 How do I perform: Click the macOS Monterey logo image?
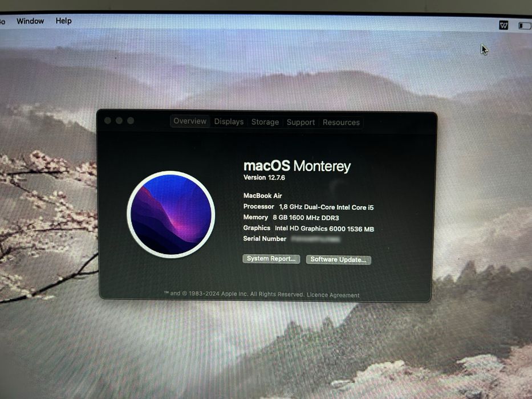171,214
